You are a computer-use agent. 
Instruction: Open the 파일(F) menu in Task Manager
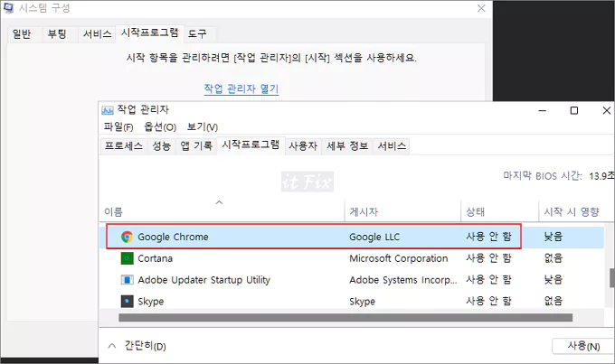[x=118, y=127]
